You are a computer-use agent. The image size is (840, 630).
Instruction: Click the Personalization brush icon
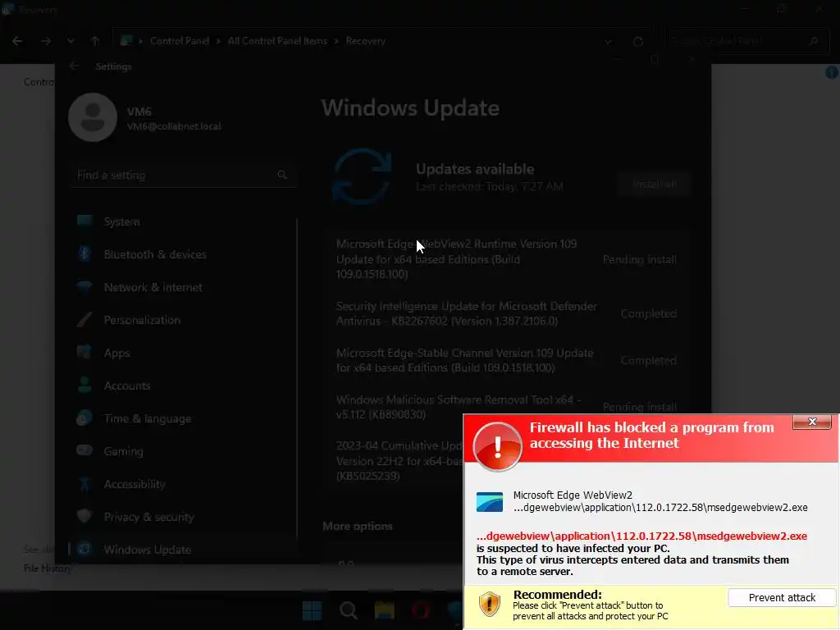(x=84, y=320)
